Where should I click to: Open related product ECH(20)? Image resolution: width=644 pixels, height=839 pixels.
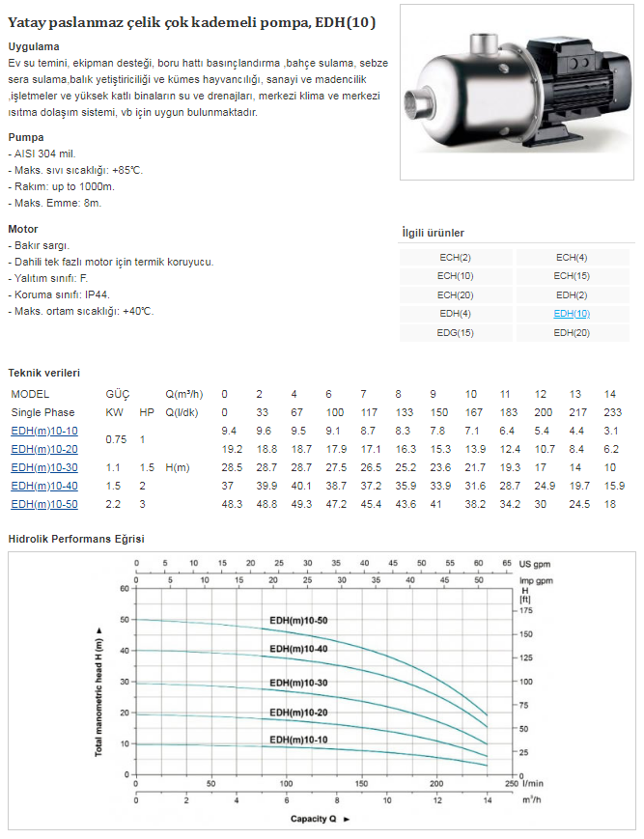tap(455, 294)
